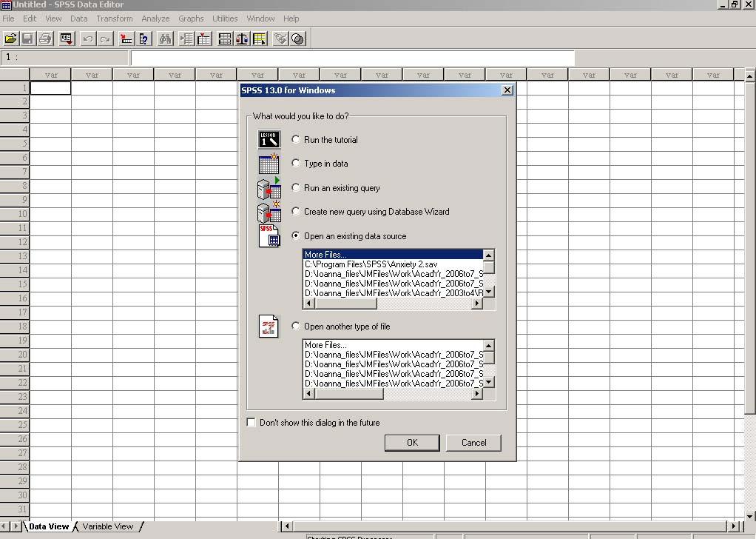Click the Go to Case toolbar icon
The image size is (756, 539).
point(126,38)
